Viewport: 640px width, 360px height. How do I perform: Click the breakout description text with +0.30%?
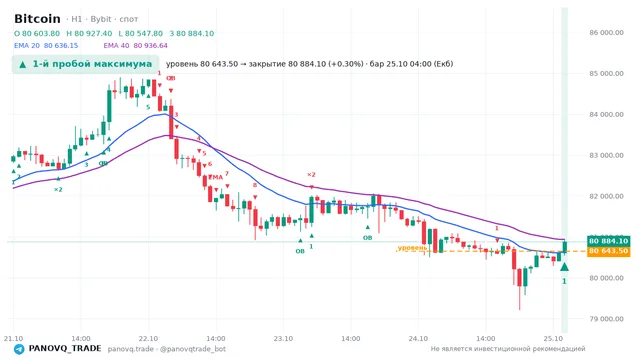point(309,64)
